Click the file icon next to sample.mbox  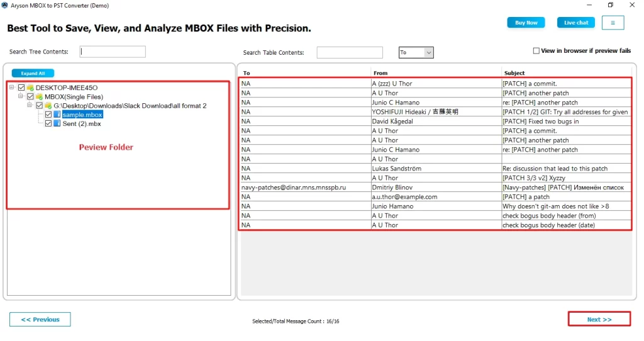[57, 115]
